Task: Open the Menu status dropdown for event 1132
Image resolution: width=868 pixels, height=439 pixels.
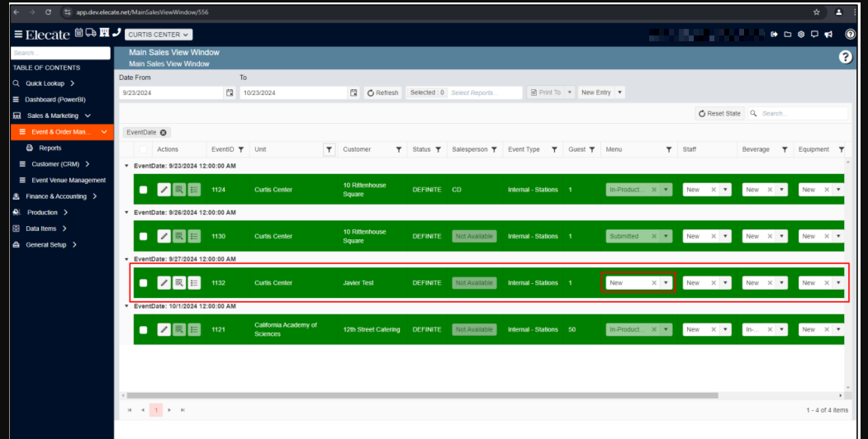Action: (x=665, y=283)
